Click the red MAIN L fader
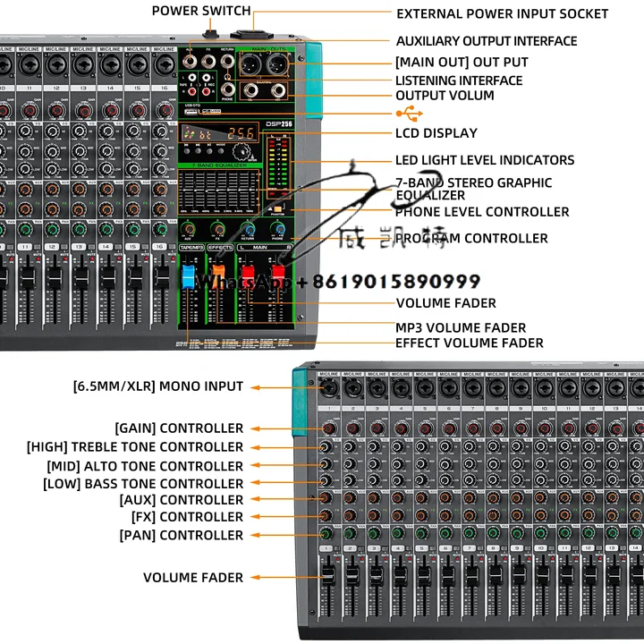The image size is (644, 644). (248, 274)
